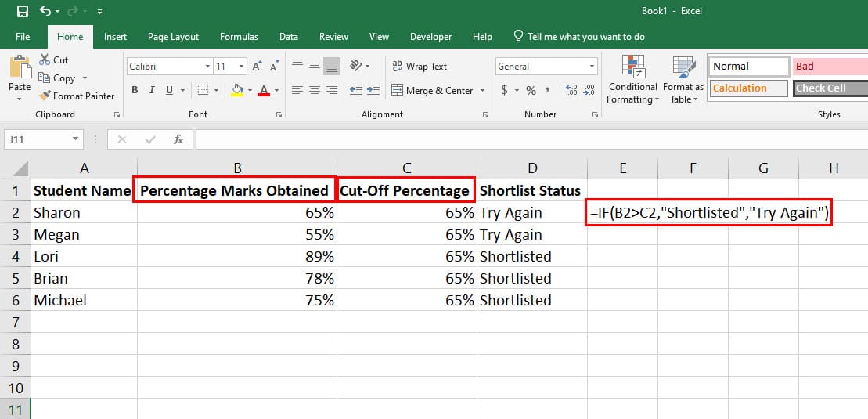The height and width of the screenshot is (419, 868).
Task: Click Tell me what you want to do
Action: [x=579, y=37]
